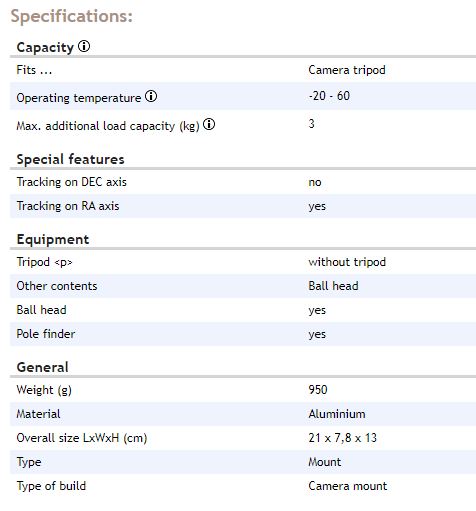This screenshot has width=476, height=511.
Task: Click the info icon beside Capacity
Action: coord(84,46)
